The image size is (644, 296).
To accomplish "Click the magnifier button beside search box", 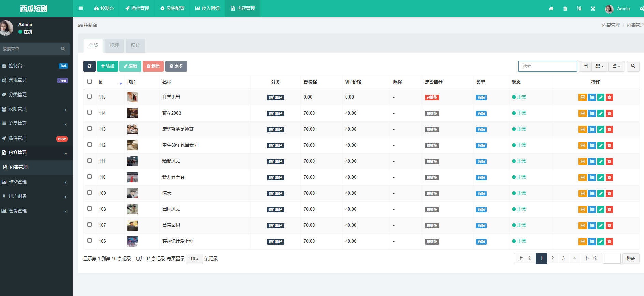I will pos(633,66).
